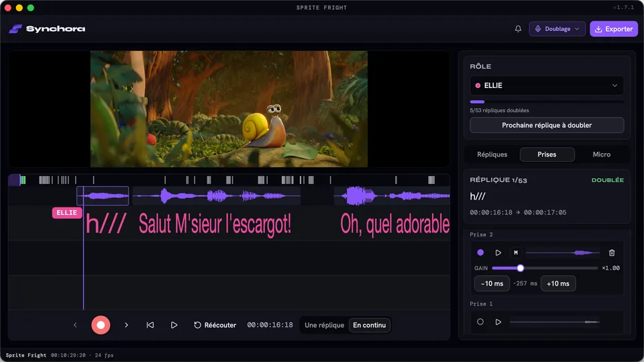The height and width of the screenshot is (362, 644).
Task: Adjust the GAIN slider handle
Action: click(x=521, y=268)
